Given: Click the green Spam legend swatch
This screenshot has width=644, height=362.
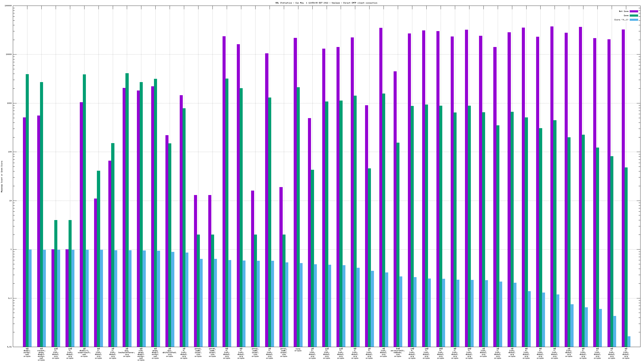Looking at the screenshot, I should (x=633, y=15).
